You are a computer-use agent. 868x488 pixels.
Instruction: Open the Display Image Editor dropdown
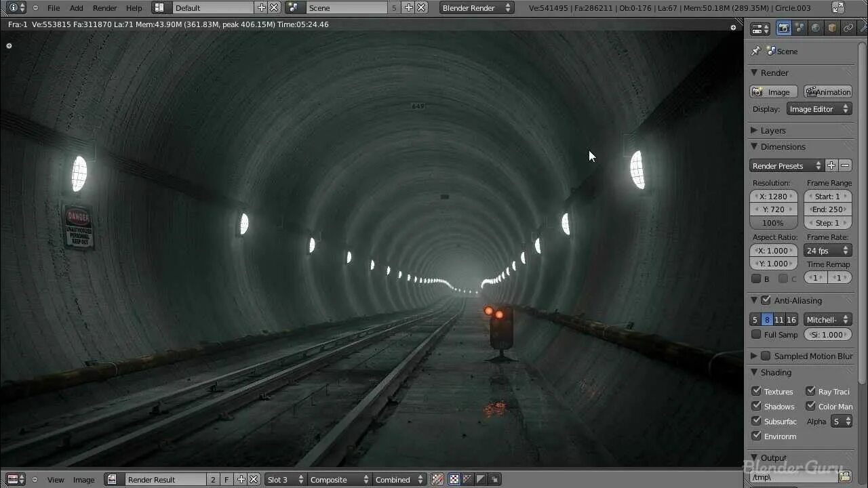point(819,108)
